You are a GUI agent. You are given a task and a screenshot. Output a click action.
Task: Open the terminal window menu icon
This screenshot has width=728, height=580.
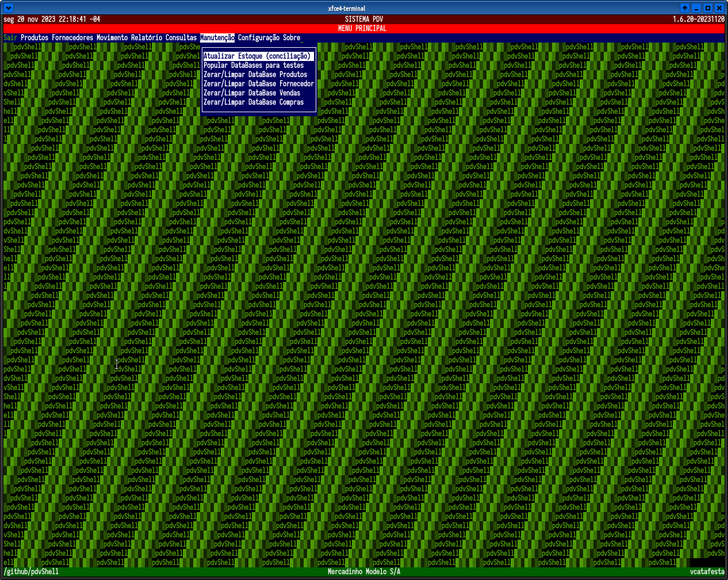point(8,8)
